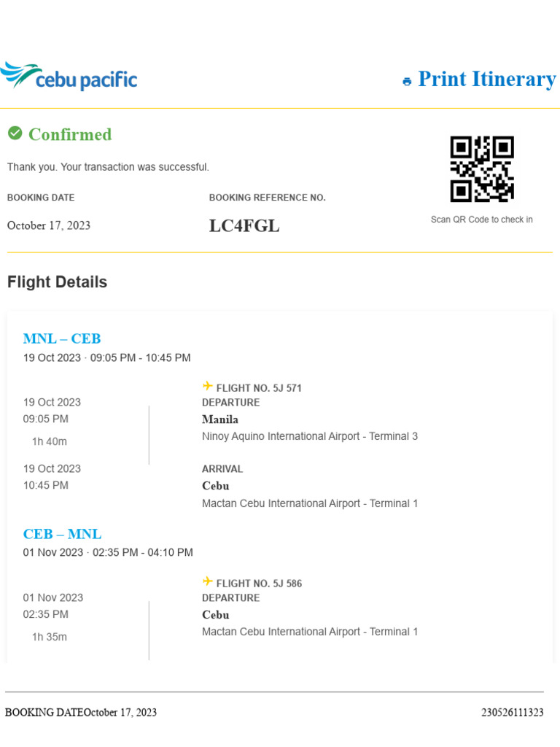
Task: Select the CEB – MNL route heading
Action: 62,534
